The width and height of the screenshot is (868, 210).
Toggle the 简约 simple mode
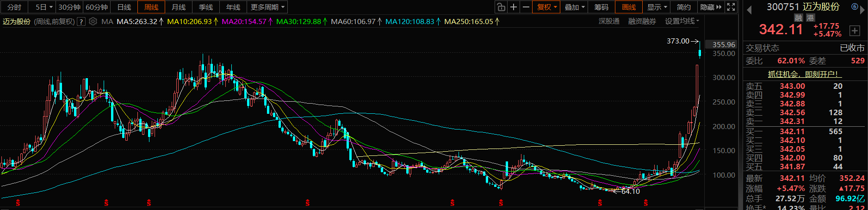pyautogui.click(x=684, y=7)
